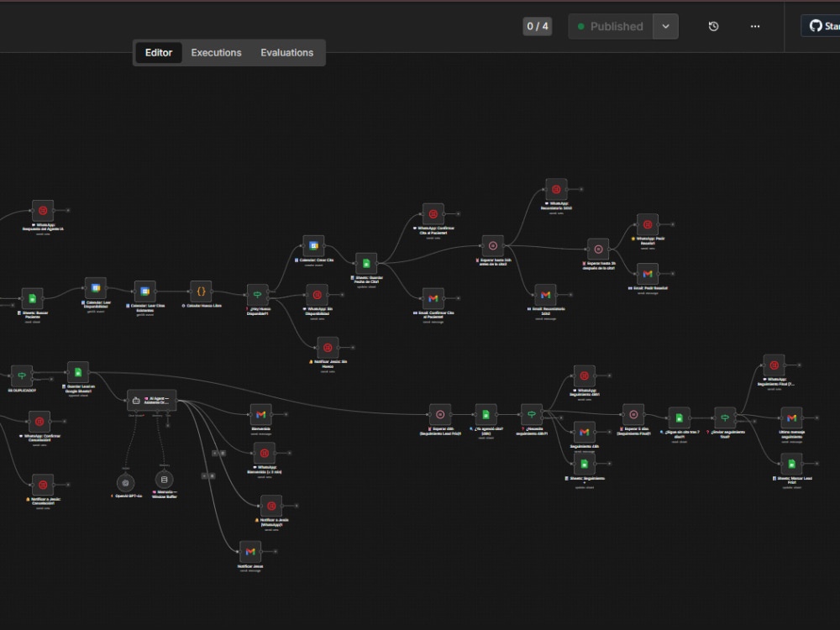The image size is (840, 630).
Task: Select the WhatsApp: Pedir Reseña node
Action: 648,224
